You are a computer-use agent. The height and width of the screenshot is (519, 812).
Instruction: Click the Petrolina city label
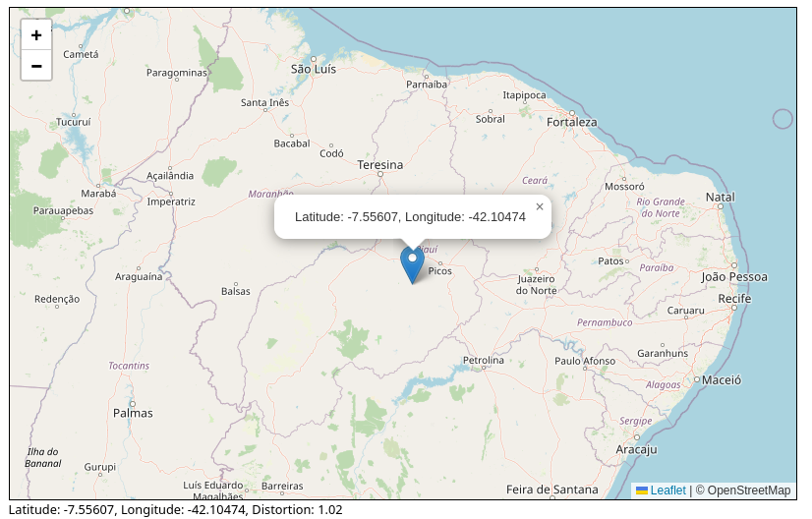pos(484,361)
